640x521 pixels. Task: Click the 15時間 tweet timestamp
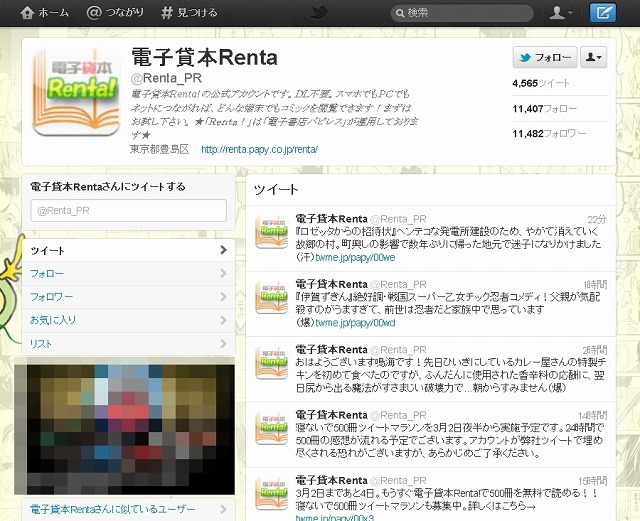pos(593,481)
